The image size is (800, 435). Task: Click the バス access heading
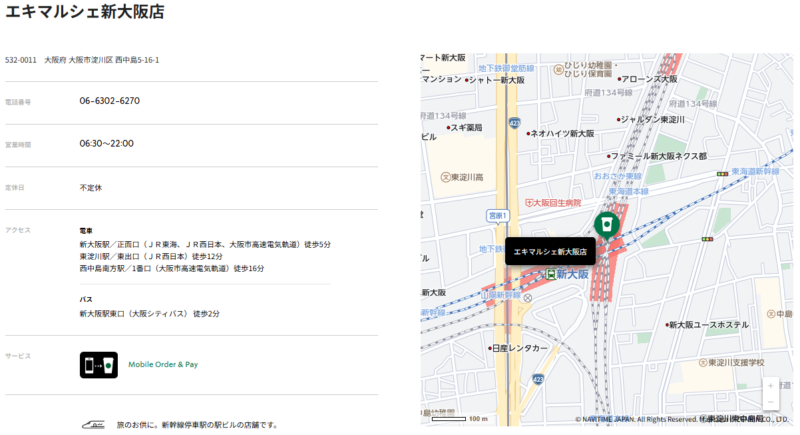click(x=86, y=299)
